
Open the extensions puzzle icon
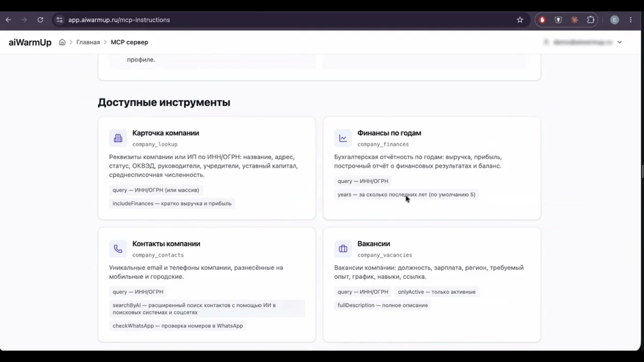[591, 20]
